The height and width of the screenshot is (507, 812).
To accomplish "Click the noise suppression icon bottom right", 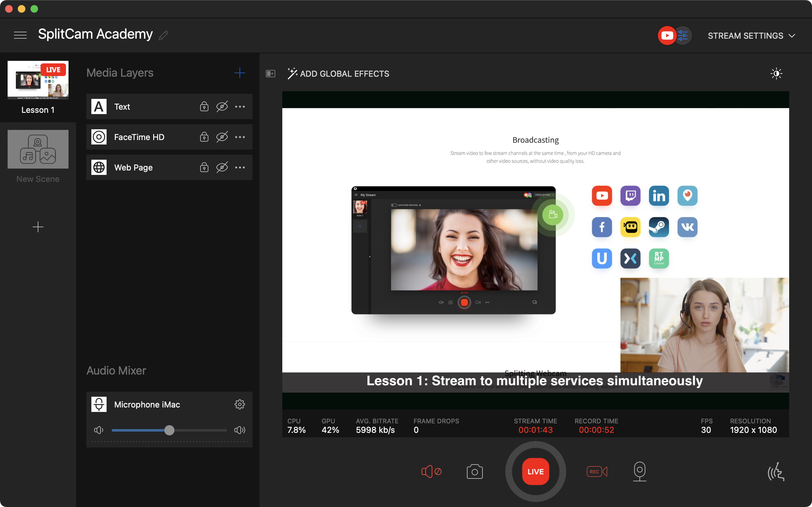I will pyautogui.click(x=776, y=471).
